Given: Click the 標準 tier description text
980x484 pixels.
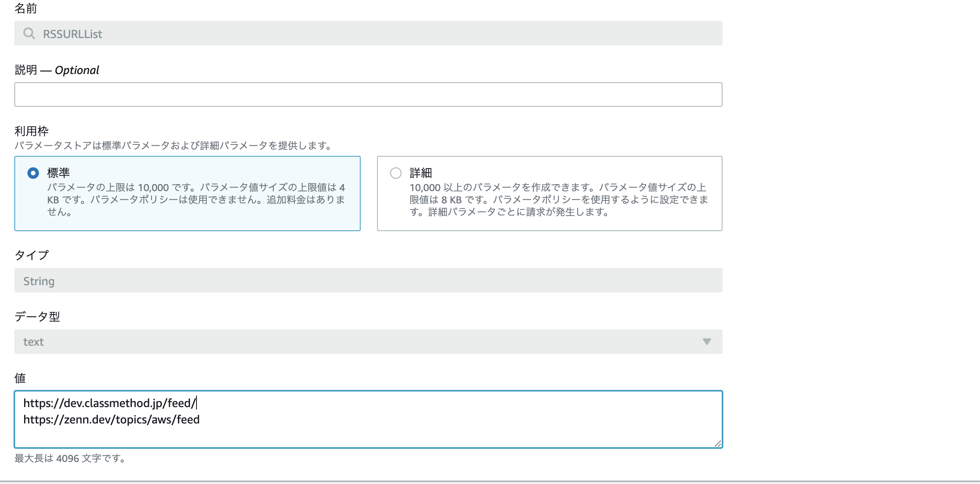Looking at the screenshot, I should 196,200.
